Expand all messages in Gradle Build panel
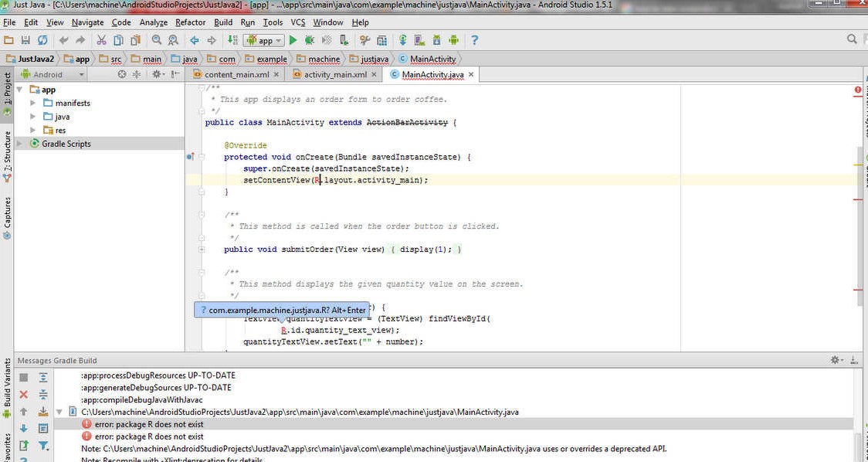868x462 pixels. [x=43, y=377]
